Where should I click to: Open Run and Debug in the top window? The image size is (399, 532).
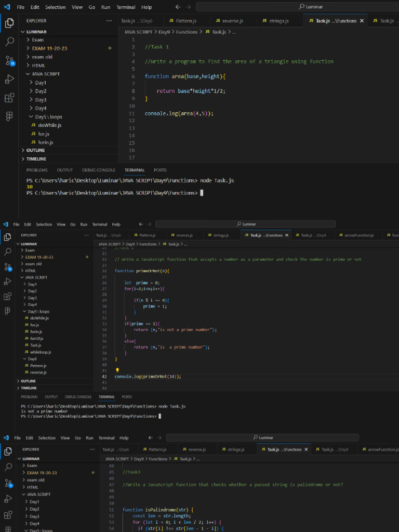click(9, 79)
